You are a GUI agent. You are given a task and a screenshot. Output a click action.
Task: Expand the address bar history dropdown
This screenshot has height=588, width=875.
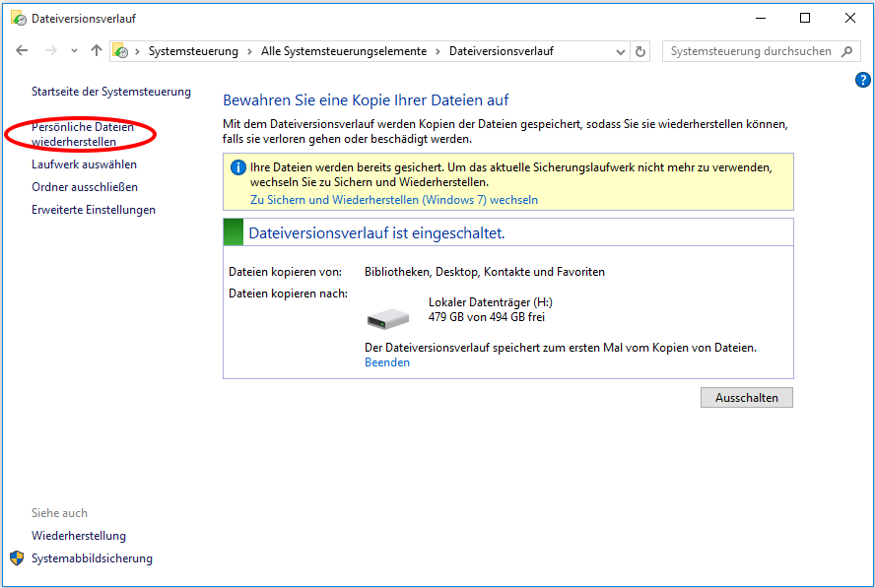[620, 52]
